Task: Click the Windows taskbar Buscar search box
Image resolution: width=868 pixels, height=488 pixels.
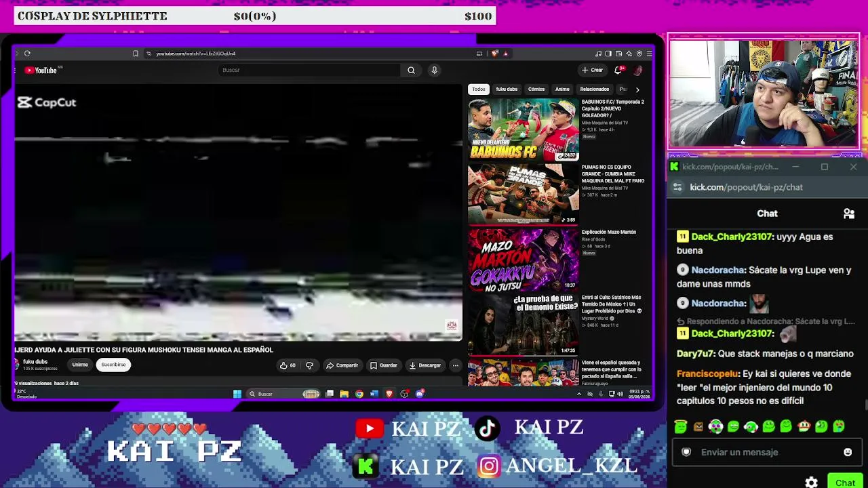Action: tap(283, 394)
